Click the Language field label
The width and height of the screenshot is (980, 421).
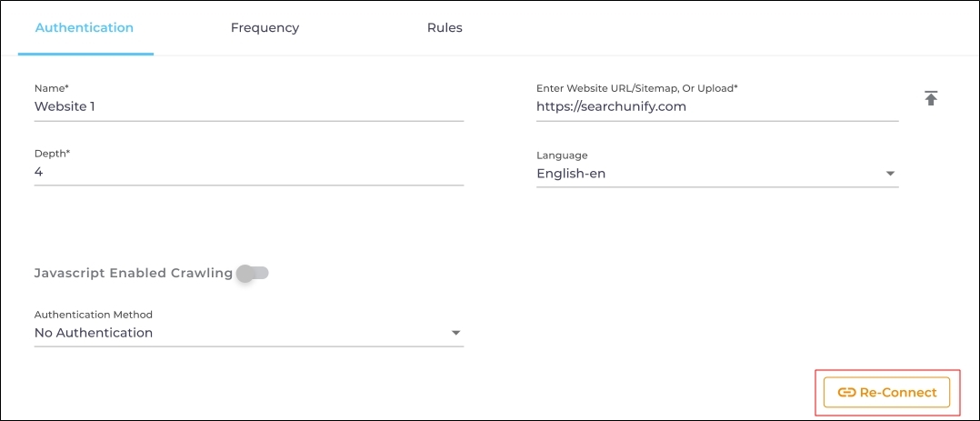[562, 155]
